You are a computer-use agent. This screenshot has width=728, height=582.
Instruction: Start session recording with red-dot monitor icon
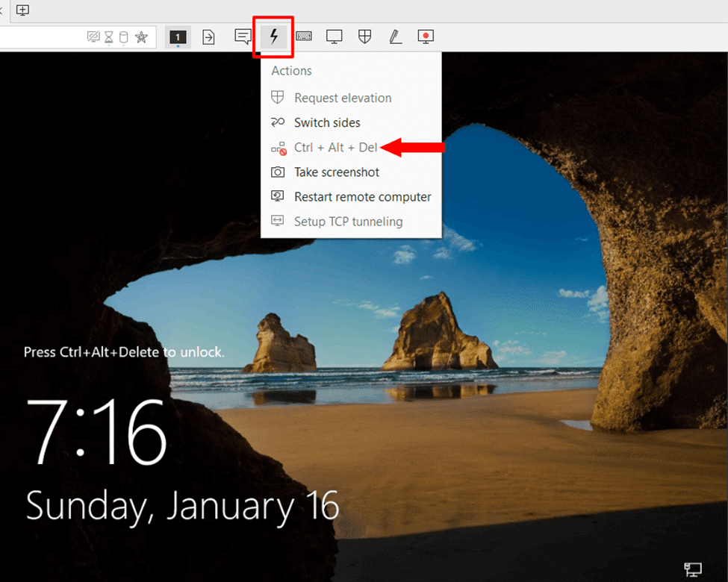coord(426,37)
